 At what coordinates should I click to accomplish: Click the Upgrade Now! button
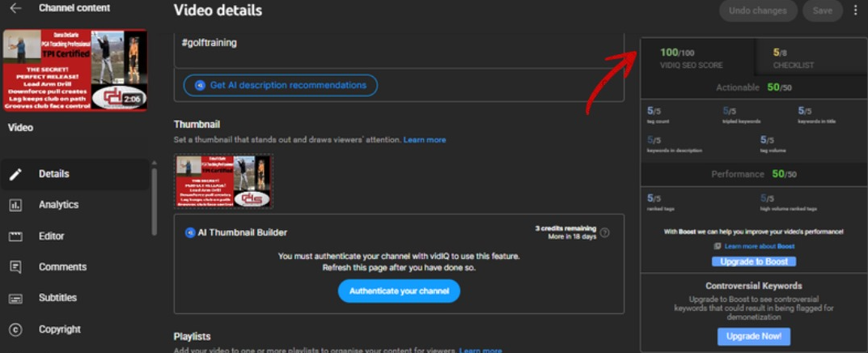point(753,336)
